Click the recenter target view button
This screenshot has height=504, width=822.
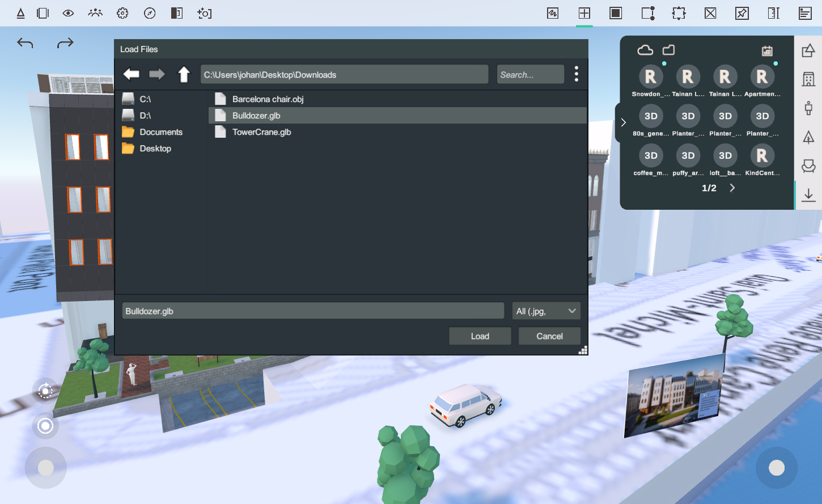click(45, 426)
